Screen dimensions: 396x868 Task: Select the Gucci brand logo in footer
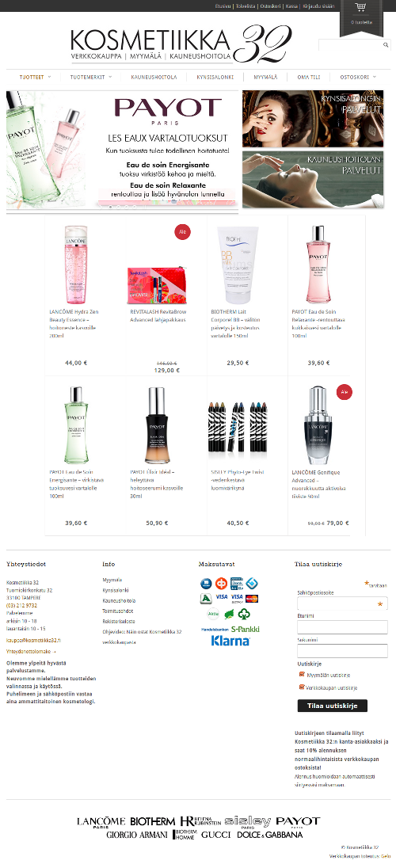(x=215, y=834)
